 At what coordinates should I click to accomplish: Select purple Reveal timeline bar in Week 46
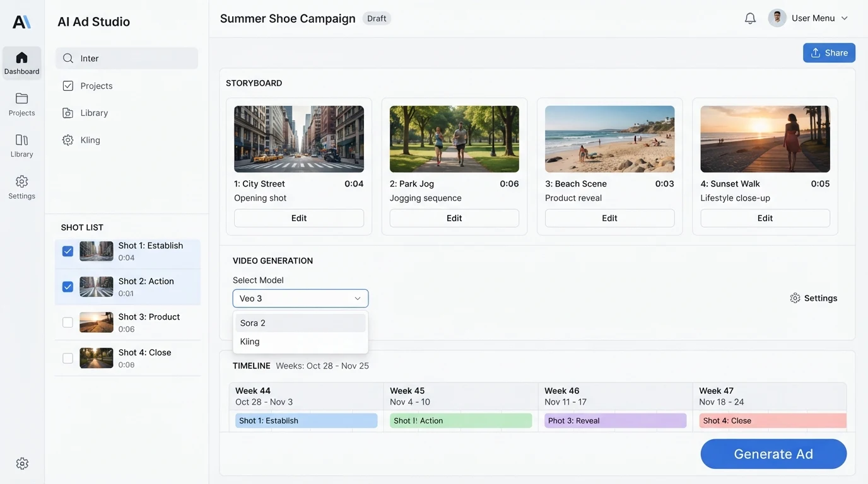616,421
